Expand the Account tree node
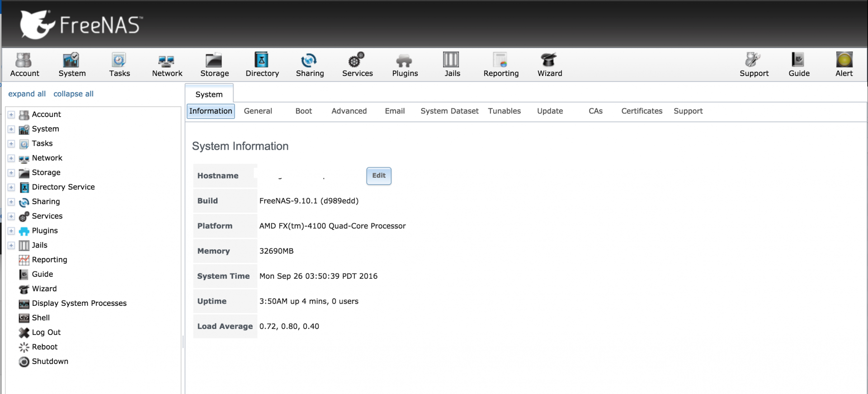 pyautogui.click(x=11, y=114)
